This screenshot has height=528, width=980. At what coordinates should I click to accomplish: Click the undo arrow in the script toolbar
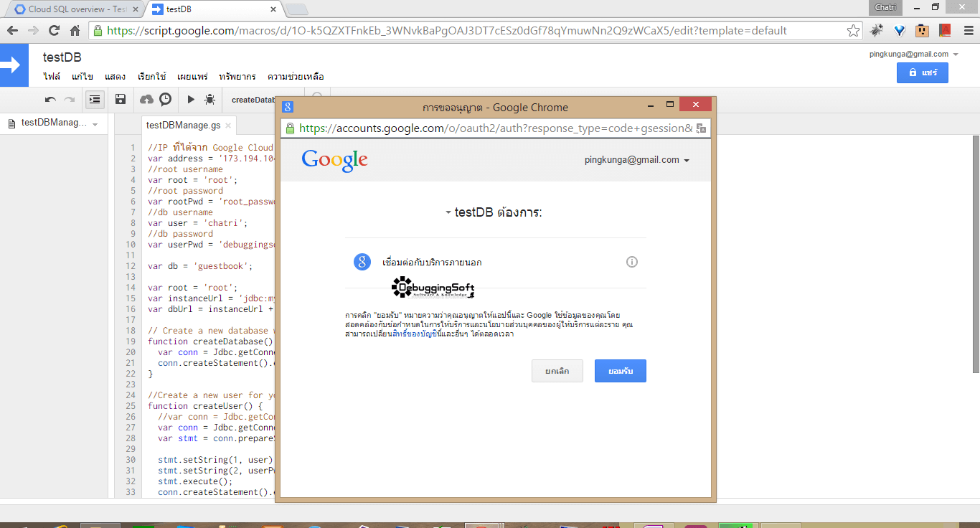[50, 100]
